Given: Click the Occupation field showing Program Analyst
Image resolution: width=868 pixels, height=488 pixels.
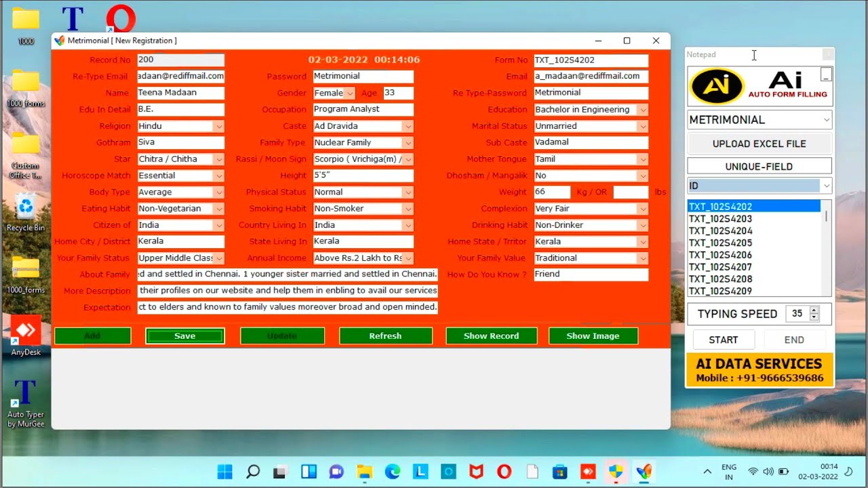Looking at the screenshot, I should [x=363, y=109].
